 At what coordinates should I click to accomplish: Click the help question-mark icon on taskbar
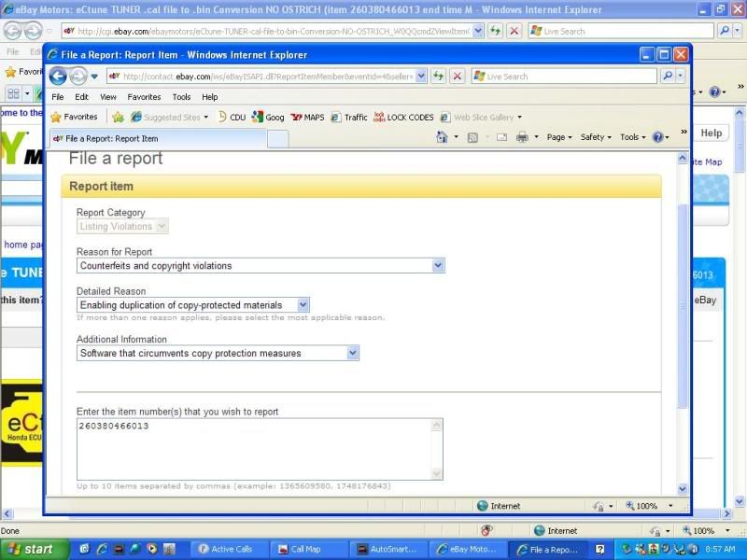coord(599,549)
